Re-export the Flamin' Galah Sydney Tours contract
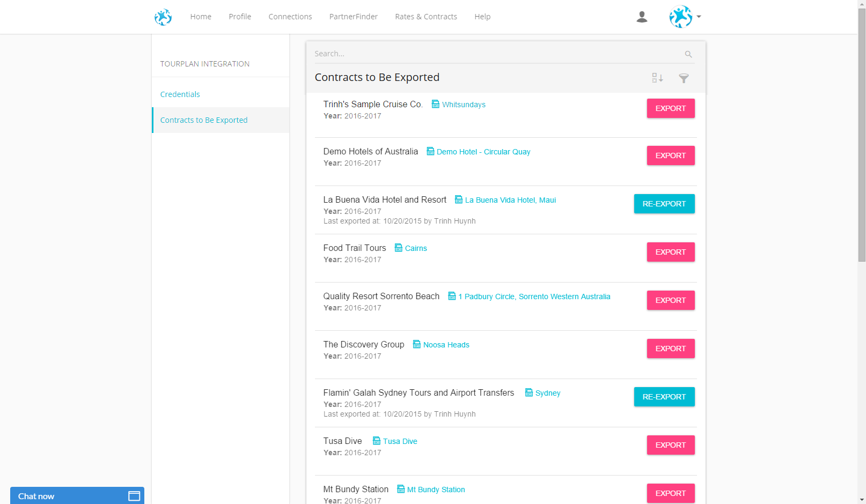866x504 pixels. pos(664,397)
